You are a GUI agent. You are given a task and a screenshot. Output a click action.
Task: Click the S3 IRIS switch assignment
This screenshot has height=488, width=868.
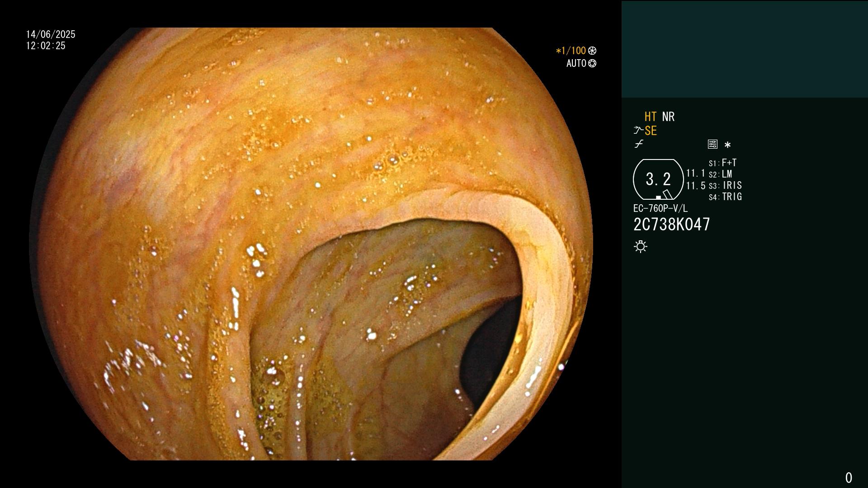point(725,185)
